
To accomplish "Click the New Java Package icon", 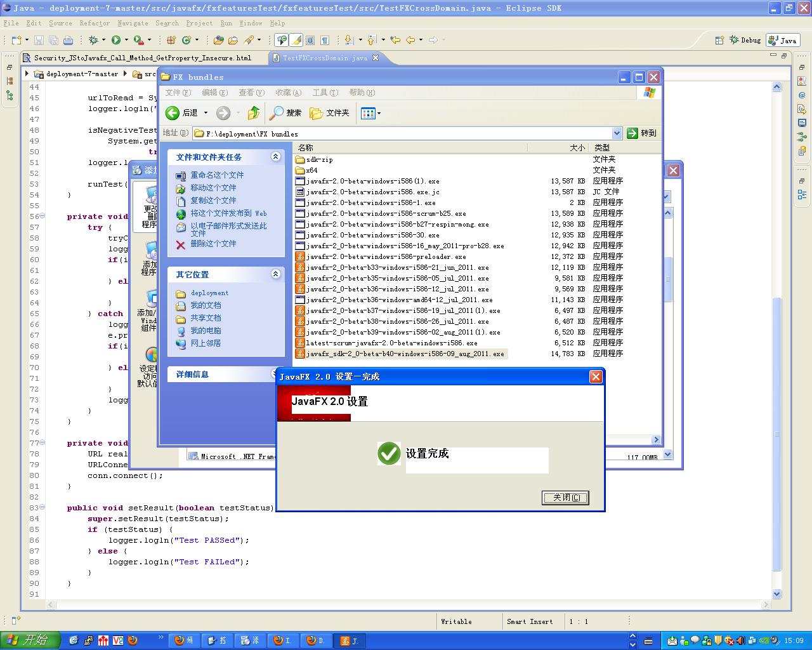I will [x=171, y=40].
